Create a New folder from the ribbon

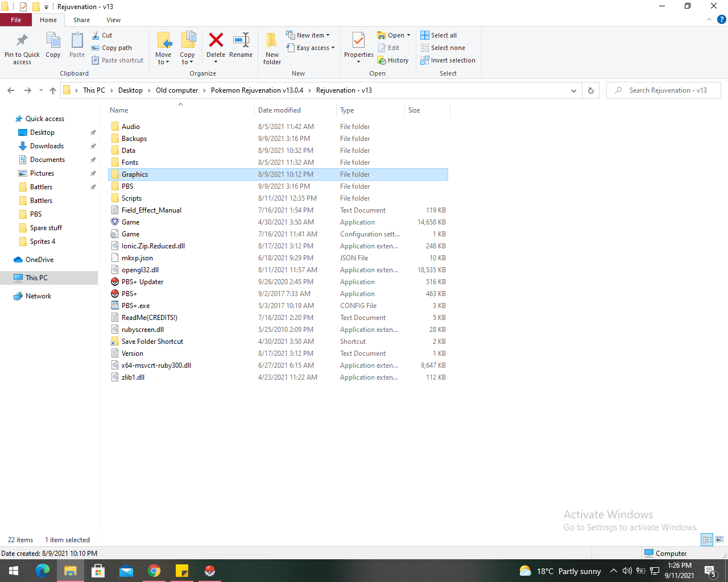tap(272, 48)
